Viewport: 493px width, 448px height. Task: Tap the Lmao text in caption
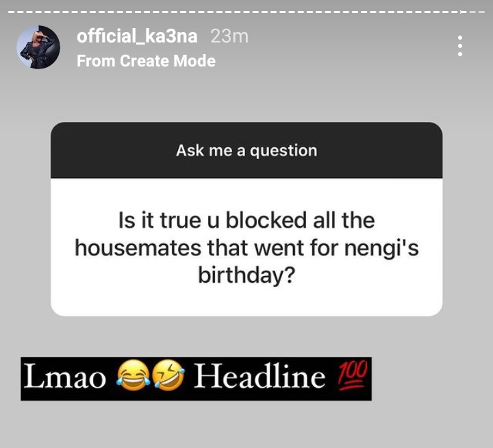65,377
